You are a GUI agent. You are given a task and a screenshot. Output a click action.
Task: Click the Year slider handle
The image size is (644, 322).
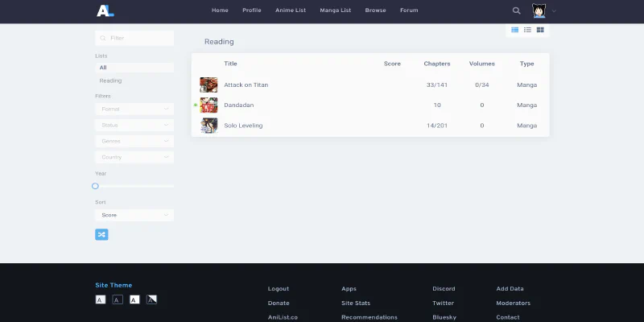pyautogui.click(x=95, y=186)
